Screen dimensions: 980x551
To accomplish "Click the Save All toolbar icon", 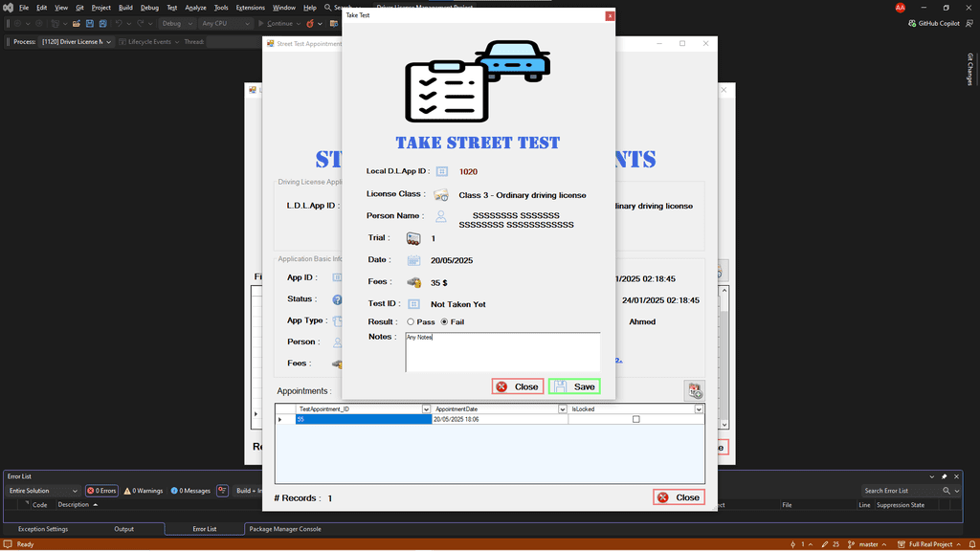I will pyautogui.click(x=102, y=24).
